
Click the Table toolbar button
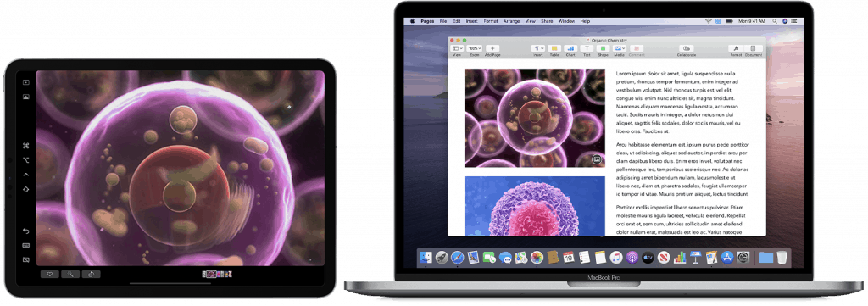[554, 48]
